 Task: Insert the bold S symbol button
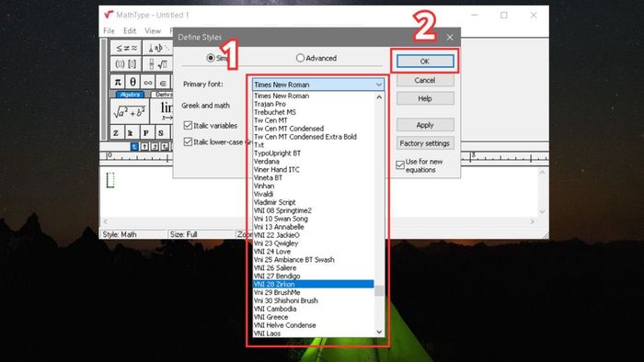(x=161, y=132)
